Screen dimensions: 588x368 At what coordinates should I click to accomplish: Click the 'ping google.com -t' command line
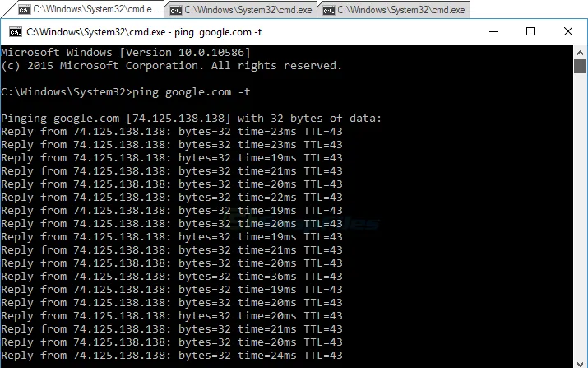point(126,92)
